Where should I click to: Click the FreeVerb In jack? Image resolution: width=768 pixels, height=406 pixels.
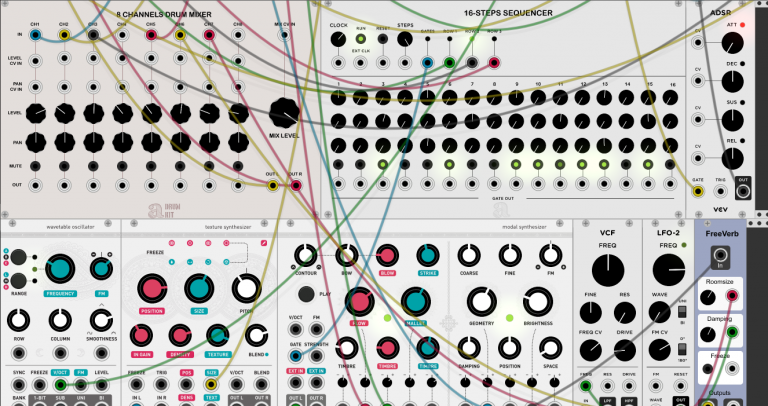tap(720, 256)
